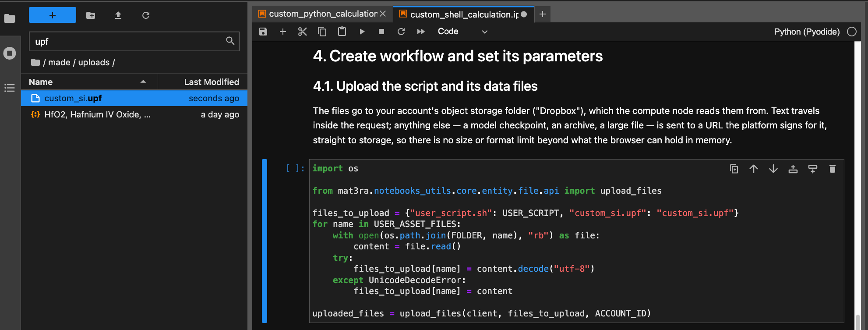The height and width of the screenshot is (330, 868).
Task: Create a new folder in file browser
Action: 91,15
